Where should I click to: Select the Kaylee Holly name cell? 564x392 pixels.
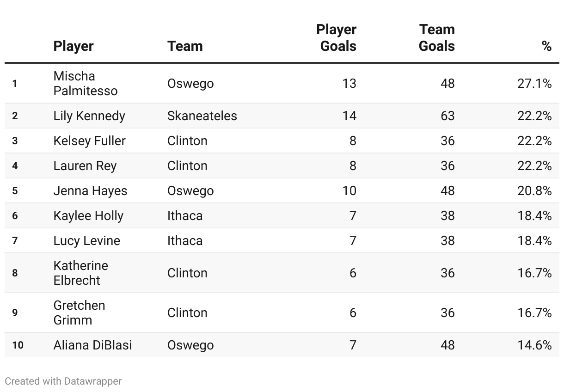[88, 215]
